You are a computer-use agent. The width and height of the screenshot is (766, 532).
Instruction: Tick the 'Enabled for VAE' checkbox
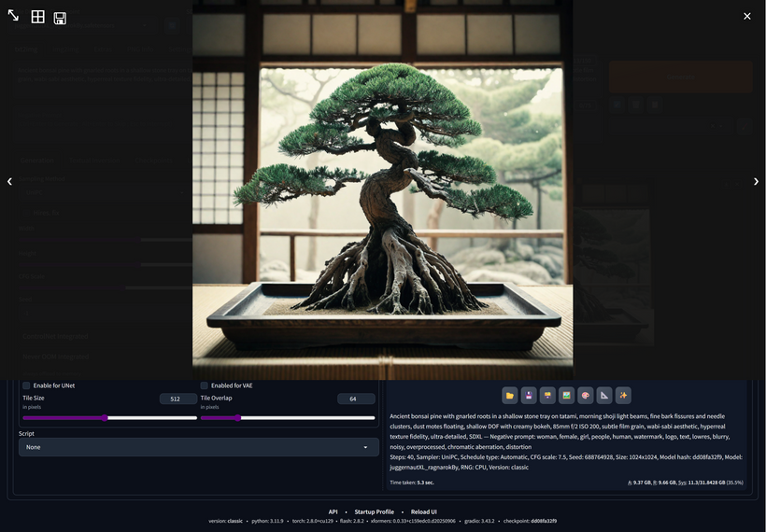205,385
